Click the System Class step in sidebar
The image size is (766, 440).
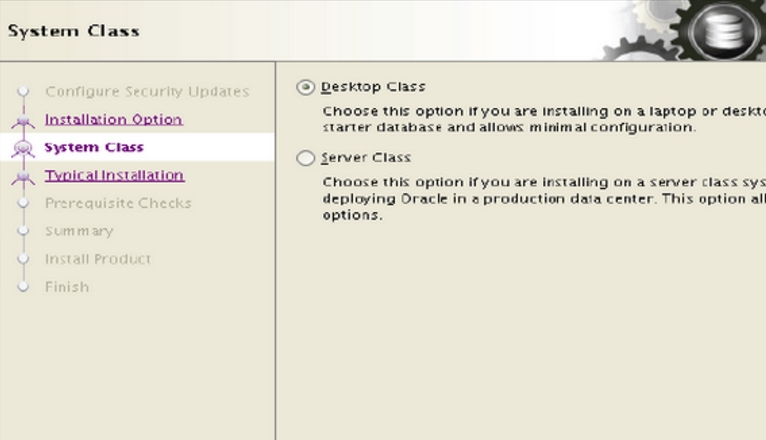tap(94, 147)
